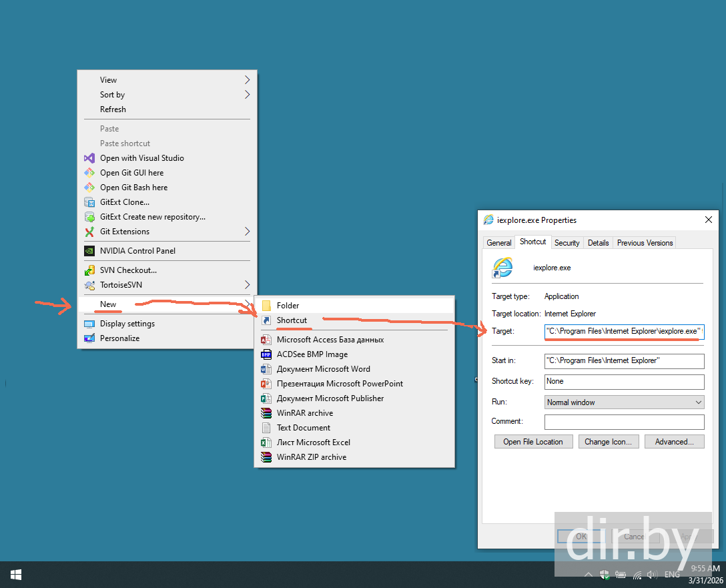
Task: Click the Shortcut arrow icon in New submenu
Action: coord(266,320)
